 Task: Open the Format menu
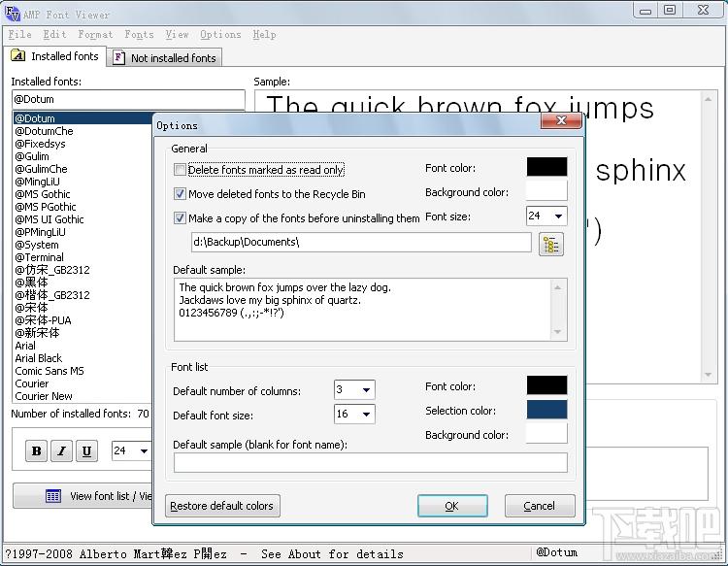(96, 34)
